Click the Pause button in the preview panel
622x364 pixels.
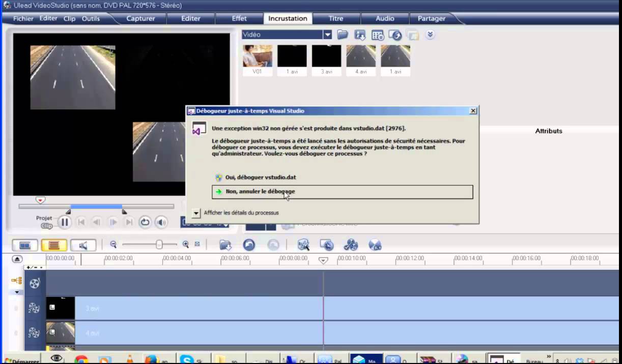click(65, 222)
